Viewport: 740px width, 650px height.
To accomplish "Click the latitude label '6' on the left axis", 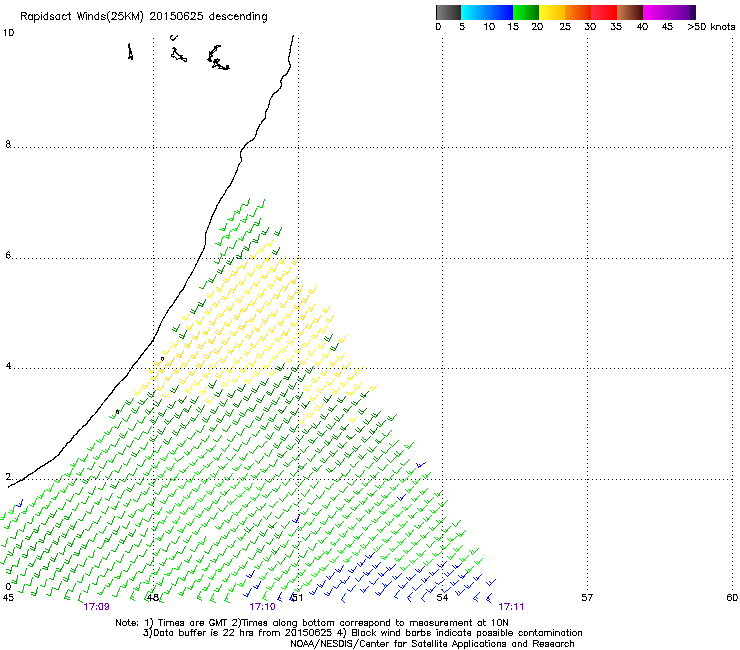I will [8, 255].
